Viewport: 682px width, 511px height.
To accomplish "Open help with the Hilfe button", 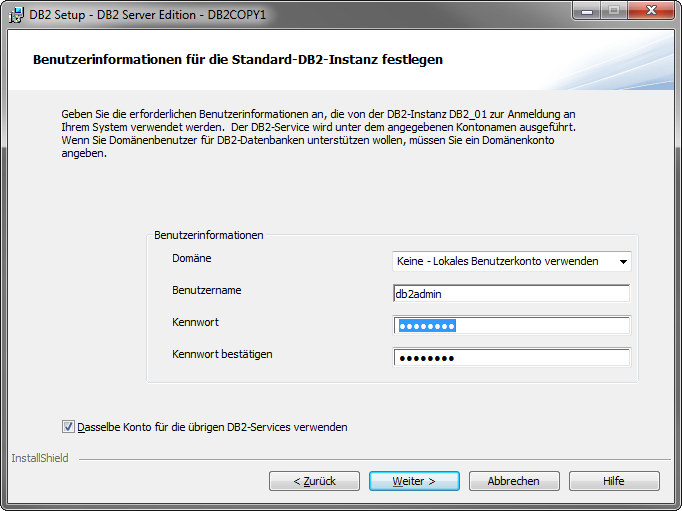I will (614, 481).
